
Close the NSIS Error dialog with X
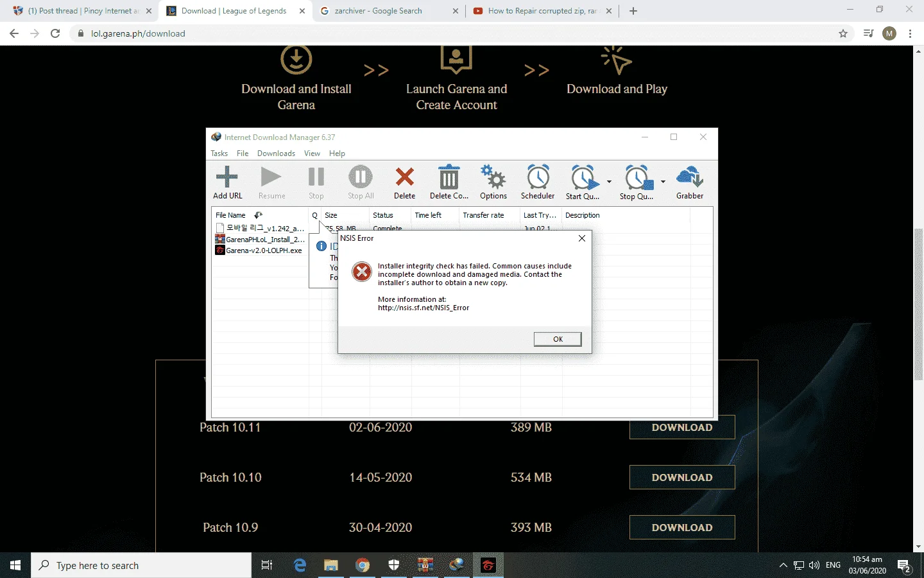click(581, 238)
